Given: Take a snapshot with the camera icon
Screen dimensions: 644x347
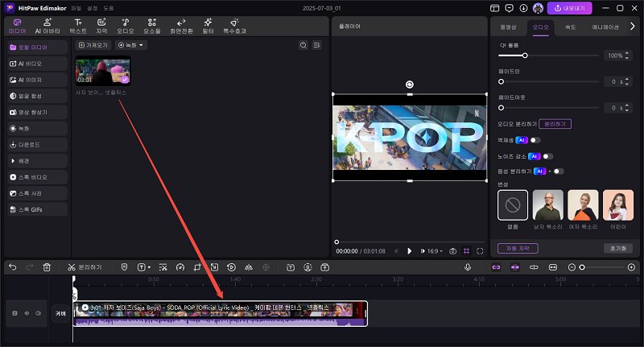Looking at the screenshot, I should [452, 251].
